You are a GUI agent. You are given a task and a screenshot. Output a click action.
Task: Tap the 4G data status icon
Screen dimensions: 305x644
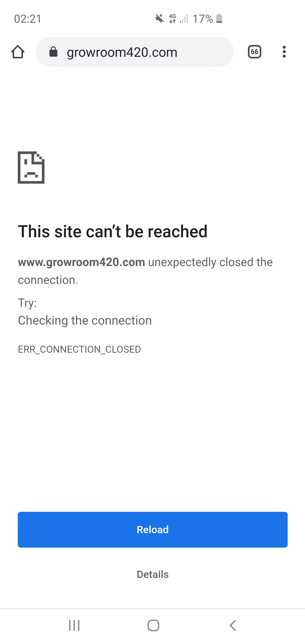pos(172,18)
